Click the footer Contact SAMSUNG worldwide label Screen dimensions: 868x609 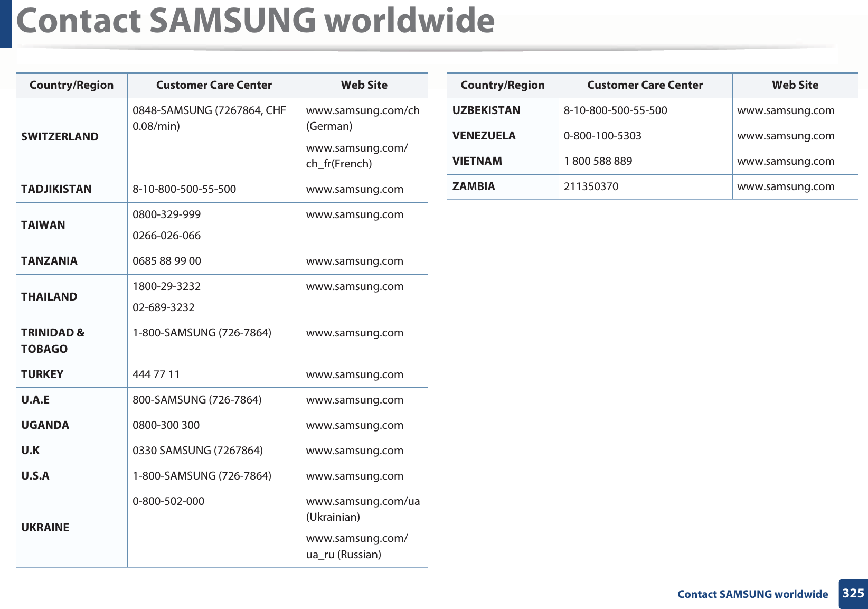pos(753,594)
